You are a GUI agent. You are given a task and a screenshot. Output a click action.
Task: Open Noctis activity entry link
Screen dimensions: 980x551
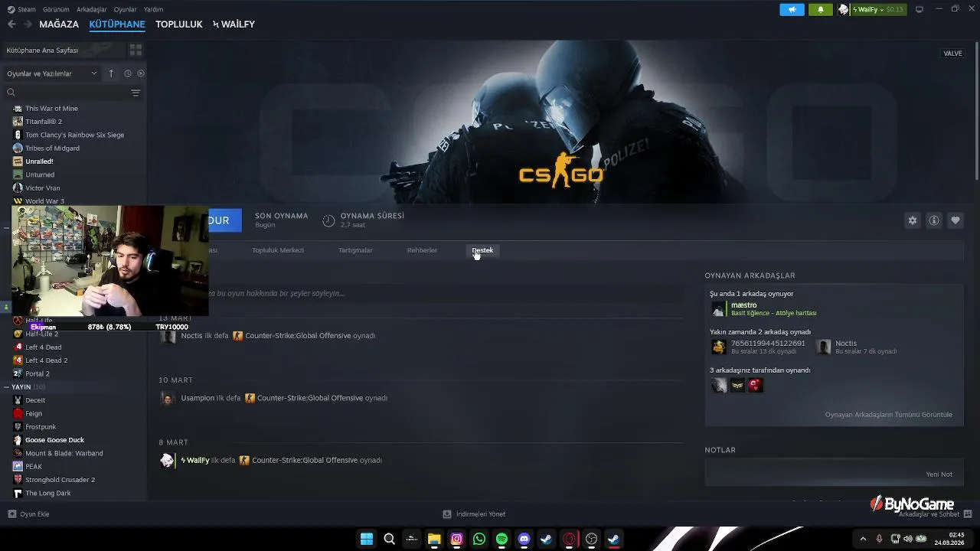[x=191, y=336]
